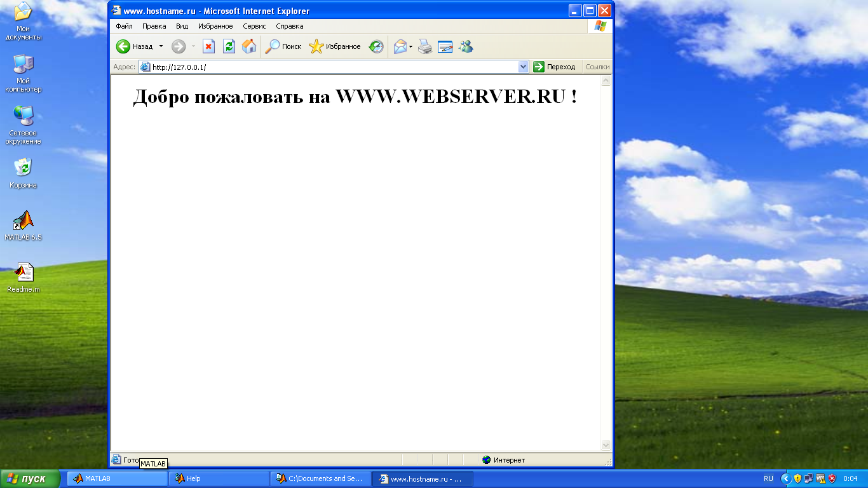Viewport: 868px width, 488px height.
Task: Stop page loading with red X icon
Action: pos(208,46)
